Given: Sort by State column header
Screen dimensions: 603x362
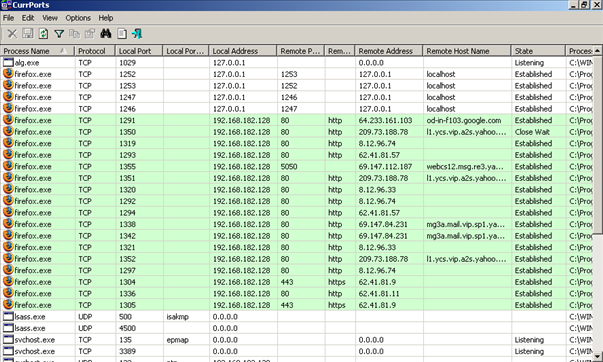Looking at the screenshot, I should point(538,51).
